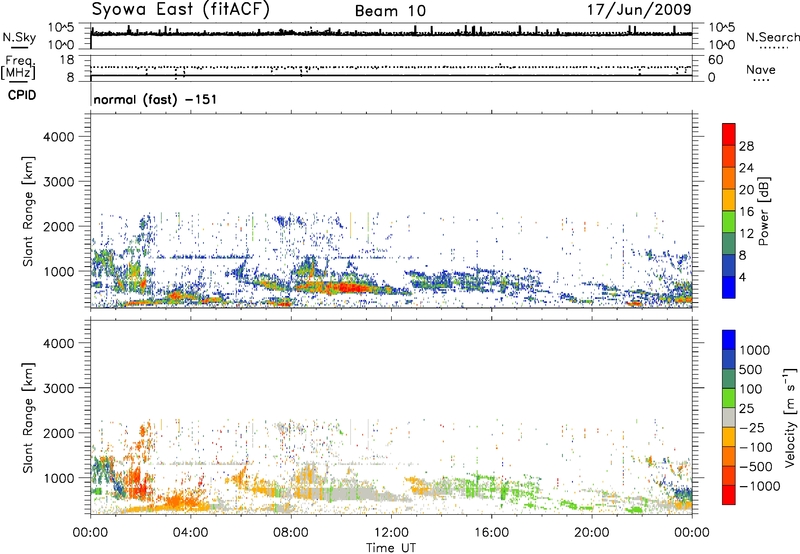The height and width of the screenshot is (554, 800).
Task: Click the '4' label on the Power colorbar
Action: (743, 277)
